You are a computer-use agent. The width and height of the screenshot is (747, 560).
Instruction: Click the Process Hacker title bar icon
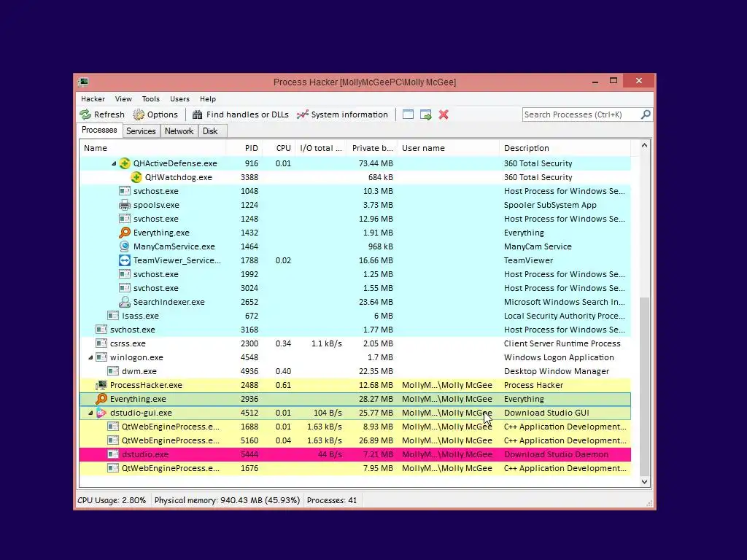point(83,82)
